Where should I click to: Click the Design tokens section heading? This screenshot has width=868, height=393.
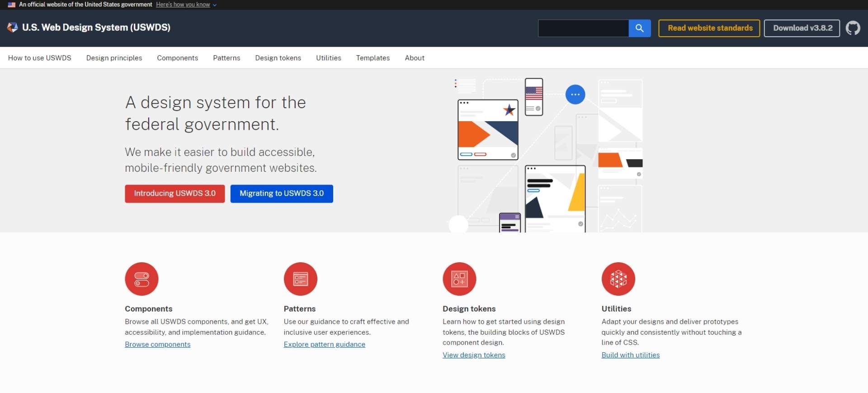point(469,309)
